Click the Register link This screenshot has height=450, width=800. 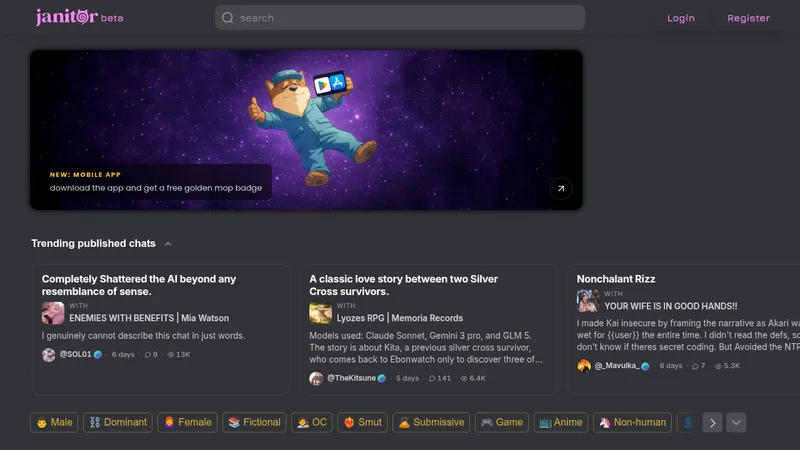click(x=748, y=18)
